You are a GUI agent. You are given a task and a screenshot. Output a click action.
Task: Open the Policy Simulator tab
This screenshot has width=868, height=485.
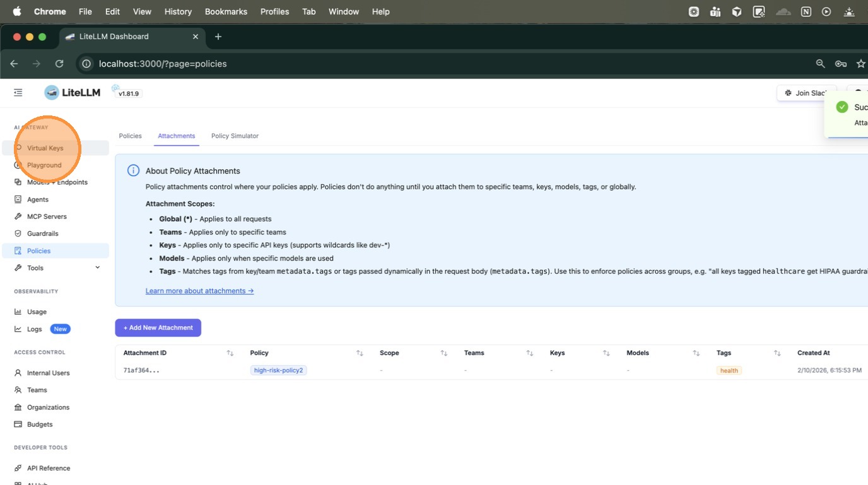(x=235, y=136)
